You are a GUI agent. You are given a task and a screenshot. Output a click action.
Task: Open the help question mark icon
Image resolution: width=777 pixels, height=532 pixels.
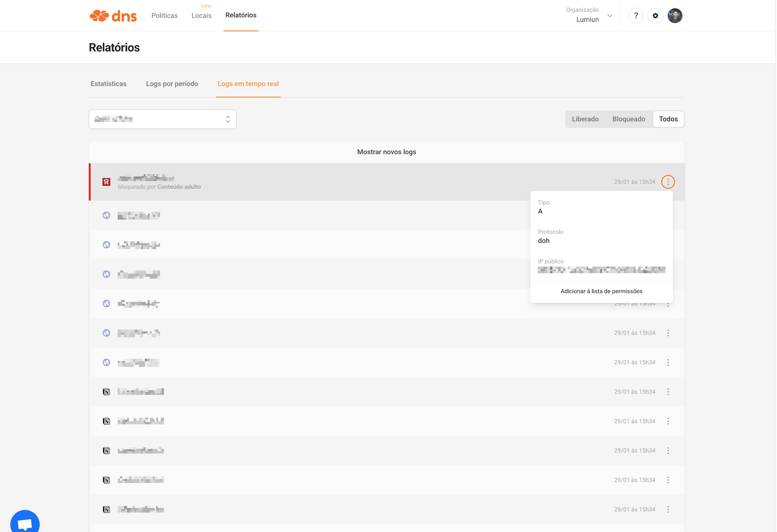coord(636,16)
